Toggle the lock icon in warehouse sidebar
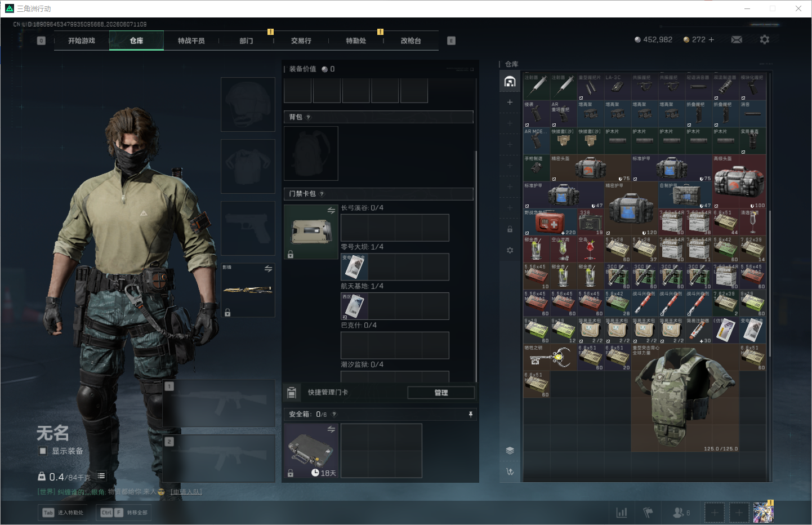Viewport: 812px width, 525px height. pos(510,229)
